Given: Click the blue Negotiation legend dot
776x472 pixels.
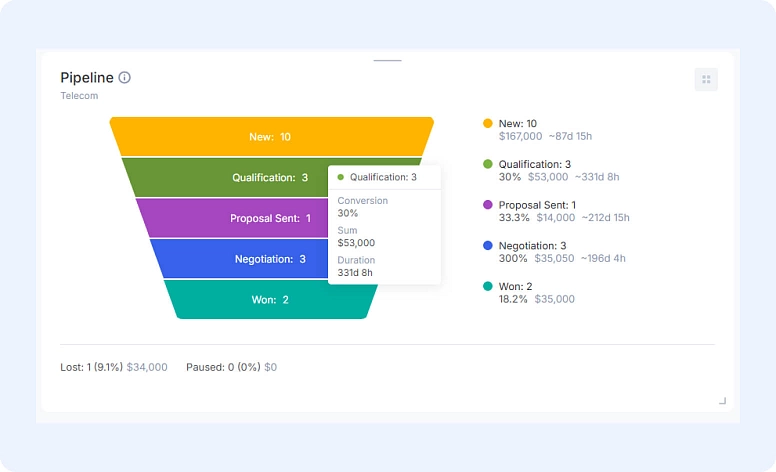Looking at the screenshot, I should pyautogui.click(x=488, y=246).
